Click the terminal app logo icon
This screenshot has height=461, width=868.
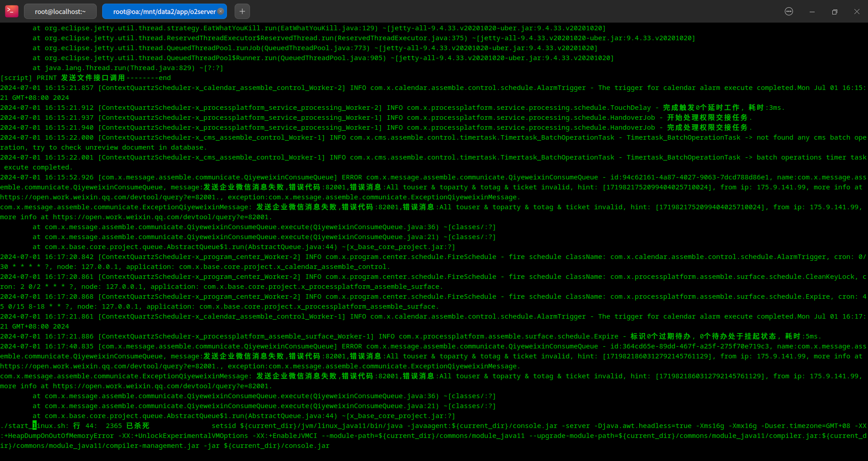(12, 11)
